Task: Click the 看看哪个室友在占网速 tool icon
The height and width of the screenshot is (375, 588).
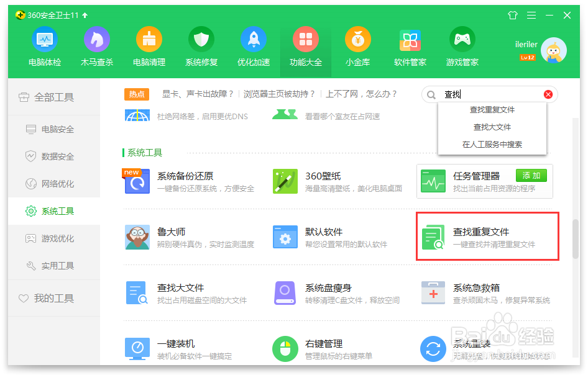Action: coord(285,114)
